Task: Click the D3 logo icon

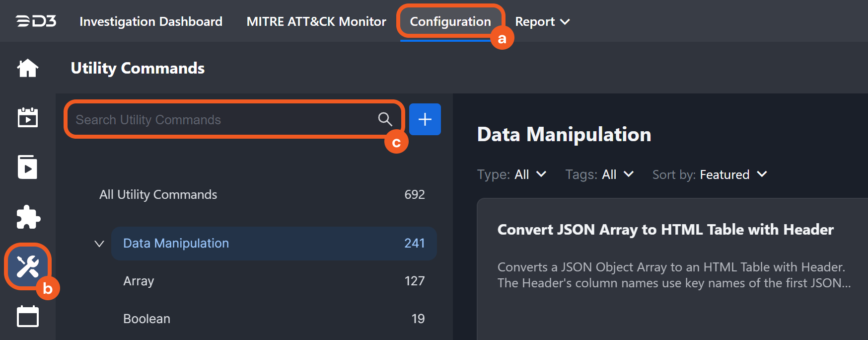Action: pyautogui.click(x=36, y=21)
